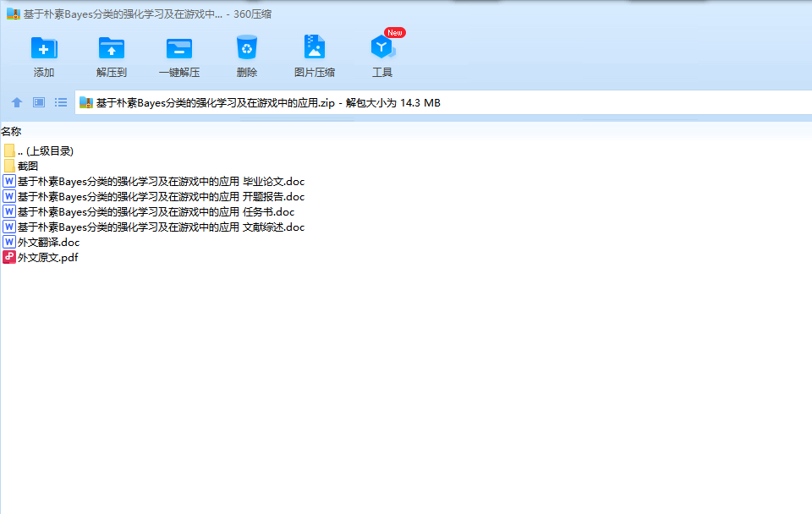Select the file name ending 开题报告.doc
812x514 pixels.
[161, 197]
